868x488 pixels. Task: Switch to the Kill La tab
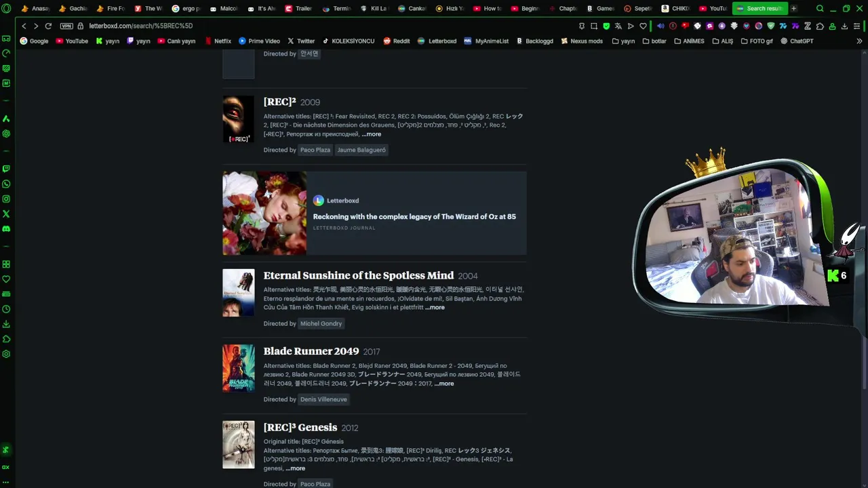pyautogui.click(x=374, y=9)
